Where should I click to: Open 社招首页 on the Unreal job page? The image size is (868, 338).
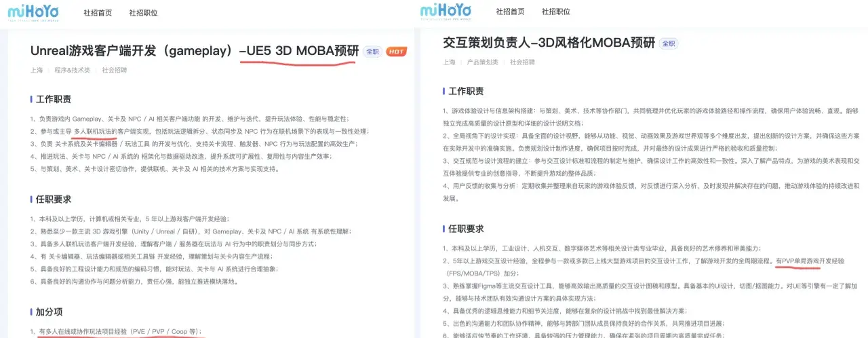tap(98, 13)
